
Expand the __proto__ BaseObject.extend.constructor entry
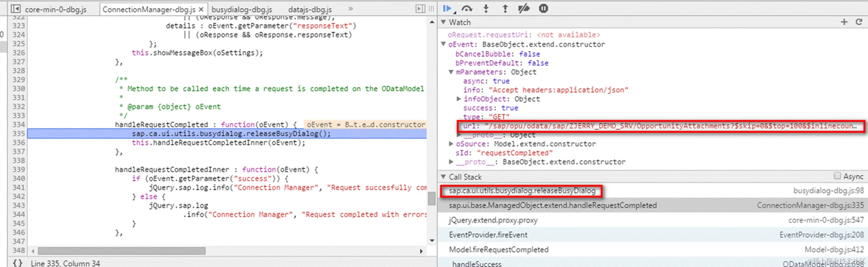click(451, 162)
